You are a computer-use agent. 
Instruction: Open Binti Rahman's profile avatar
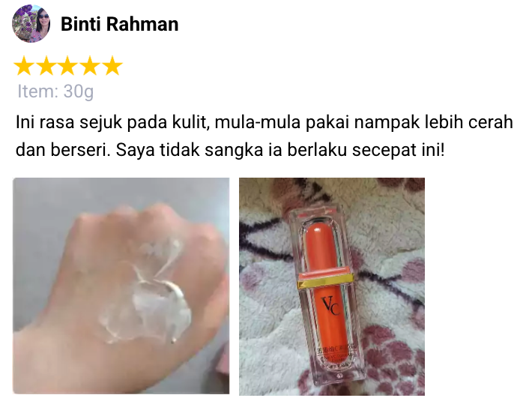coord(31,23)
